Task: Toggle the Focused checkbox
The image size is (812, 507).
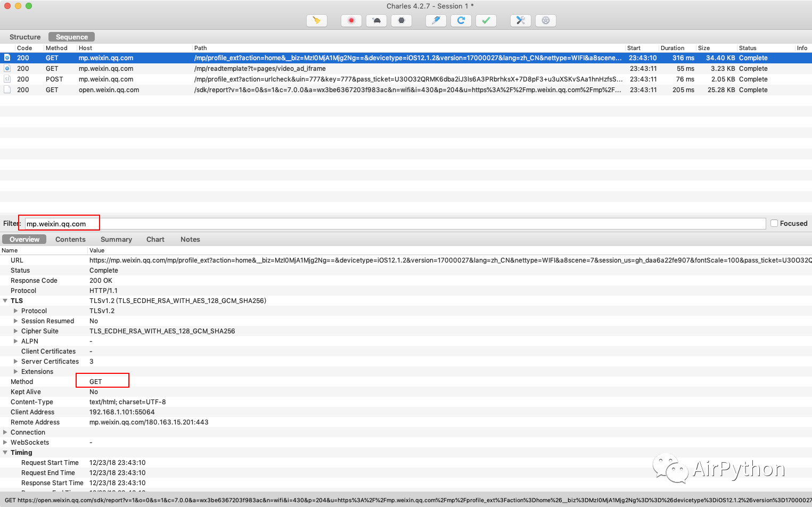Action: 774,223
